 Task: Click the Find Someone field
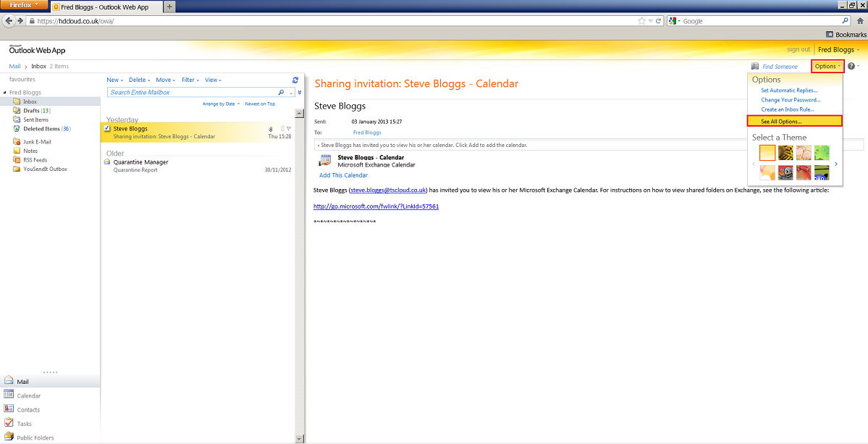coord(780,67)
